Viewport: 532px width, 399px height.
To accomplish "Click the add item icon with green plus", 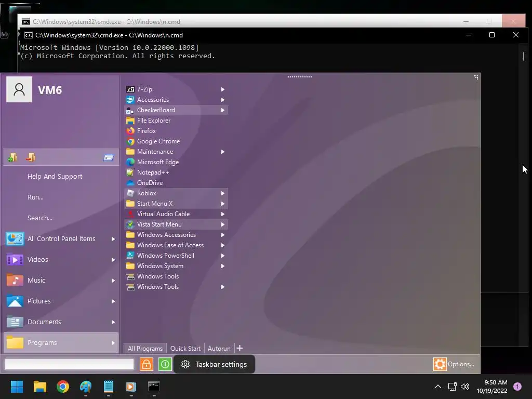I will [12, 157].
